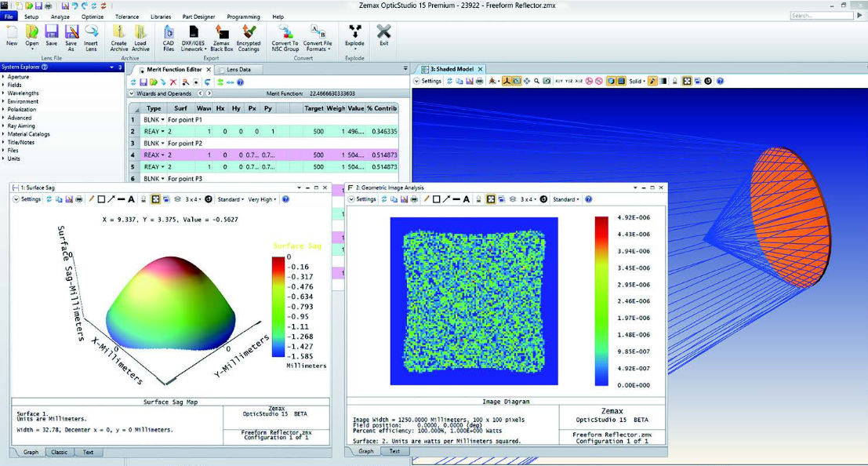868x466 pixels.
Task: Open the Solid dropdown in Shaded Model
Action: (637, 81)
